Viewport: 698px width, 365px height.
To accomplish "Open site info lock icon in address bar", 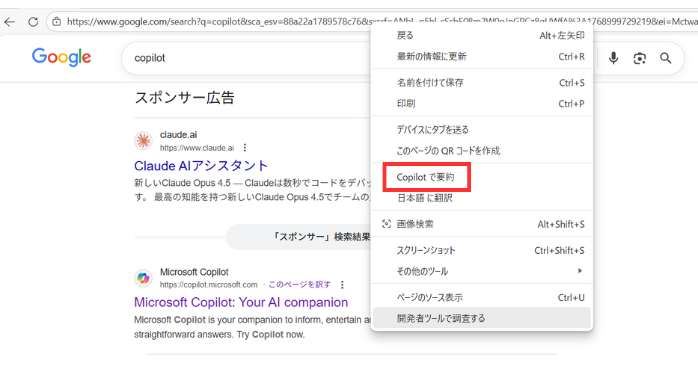I will [x=57, y=21].
